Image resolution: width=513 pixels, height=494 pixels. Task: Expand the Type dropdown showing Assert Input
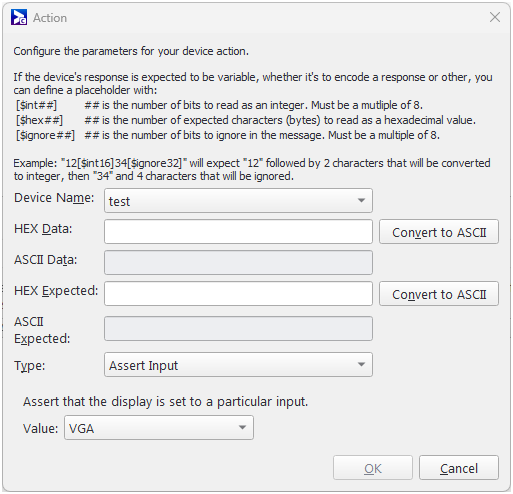238,365
